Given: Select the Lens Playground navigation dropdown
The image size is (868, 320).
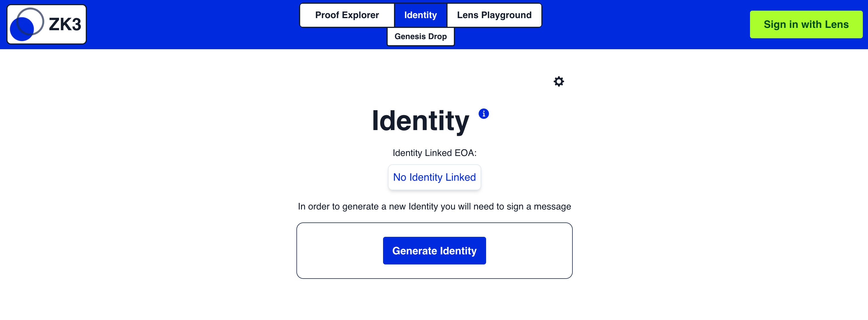Looking at the screenshot, I should pyautogui.click(x=494, y=15).
